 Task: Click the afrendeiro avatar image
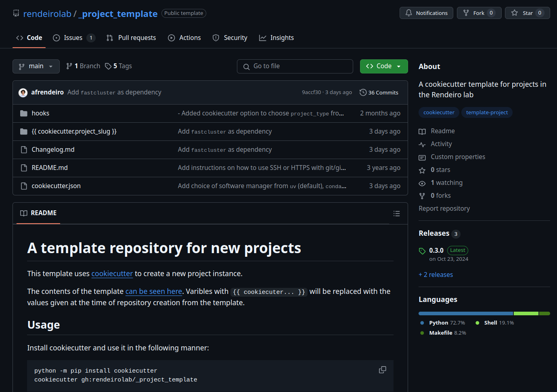point(23,92)
